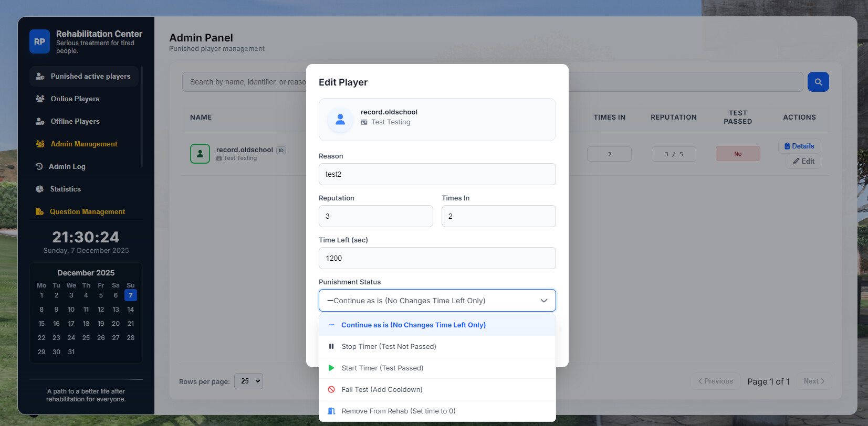This screenshot has width=868, height=426.
Task: Click the player avatar in Edit Player
Action: tap(340, 120)
